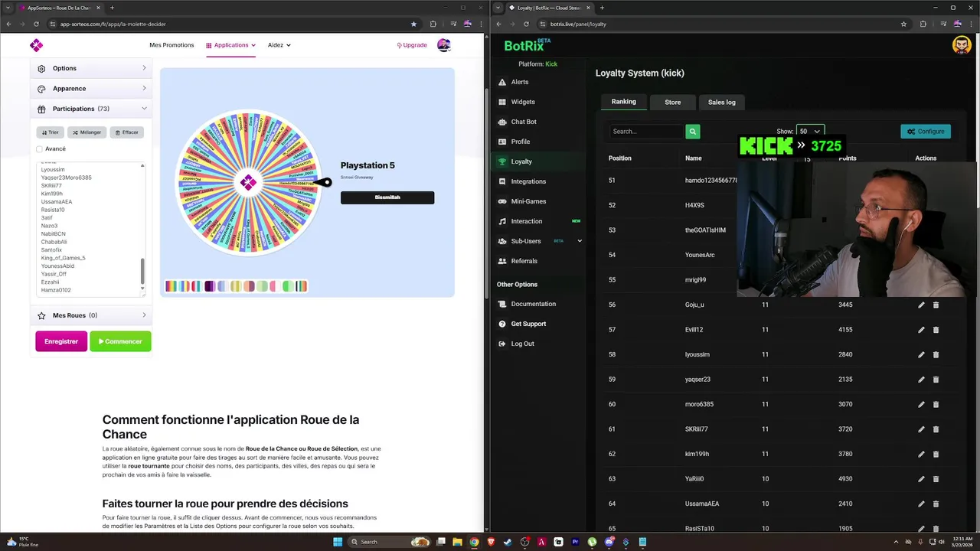980x551 pixels.
Task: Open Alerts in the BotRix sidebar
Action: click(x=520, y=82)
